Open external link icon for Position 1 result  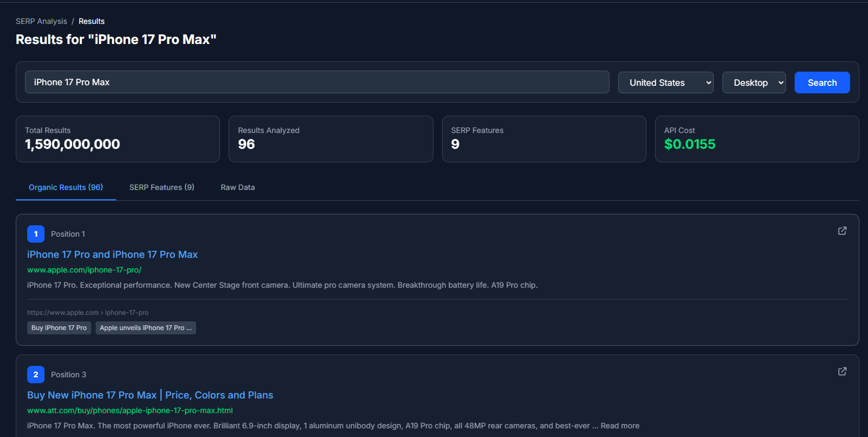coord(842,231)
